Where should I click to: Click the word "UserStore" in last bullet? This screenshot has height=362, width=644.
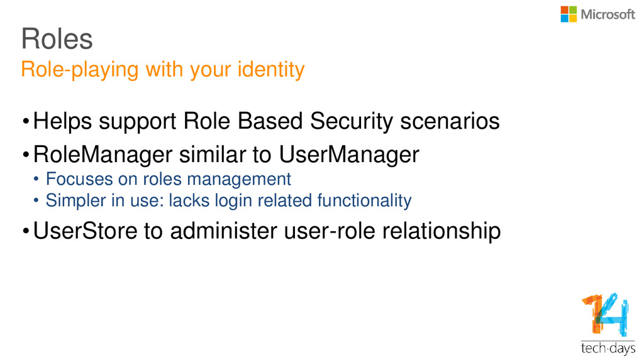pyautogui.click(x=85, y=232)
